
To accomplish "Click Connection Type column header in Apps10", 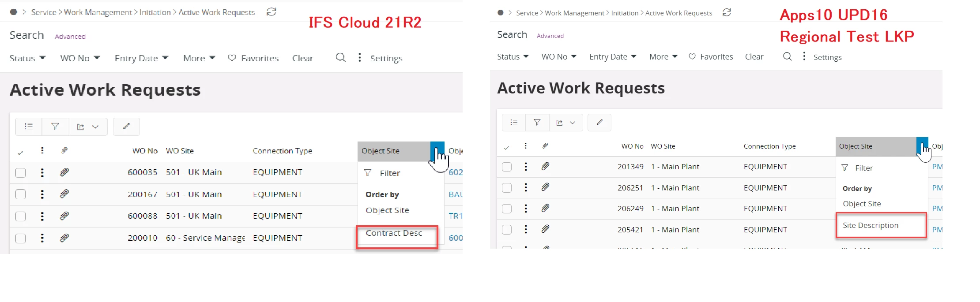I will tap(769, 146).
